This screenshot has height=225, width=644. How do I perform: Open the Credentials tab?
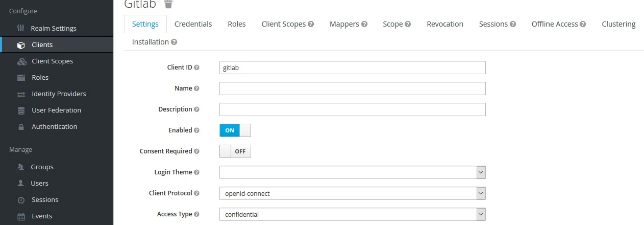193,24
